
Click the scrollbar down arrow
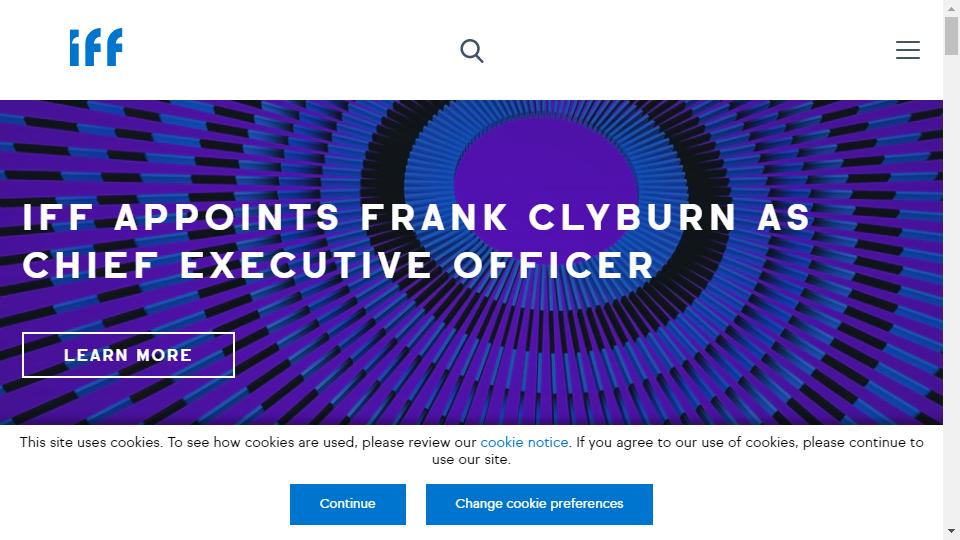pos(951,531)
